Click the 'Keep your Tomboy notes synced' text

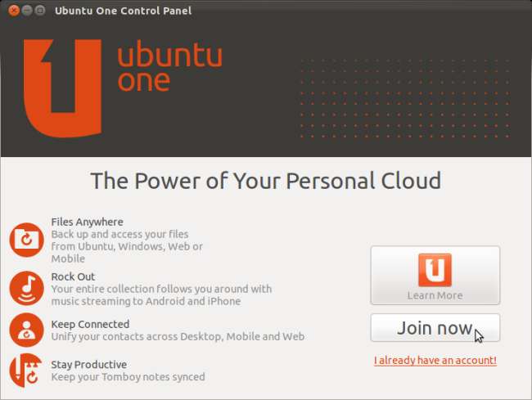(x=128, y=377)
